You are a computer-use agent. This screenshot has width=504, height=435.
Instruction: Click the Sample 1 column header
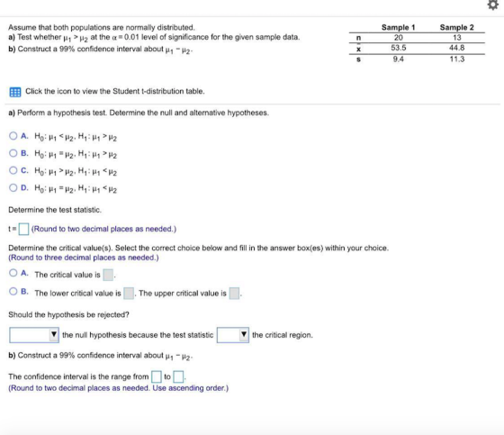pyautogui.click(x=398, y=27)
